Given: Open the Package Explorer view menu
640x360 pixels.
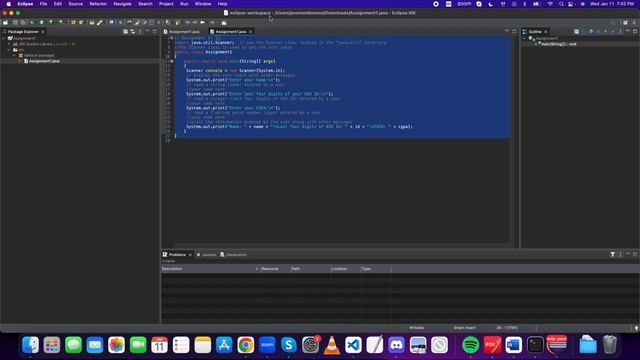Looking at the screenshot, I should [140, 31].
